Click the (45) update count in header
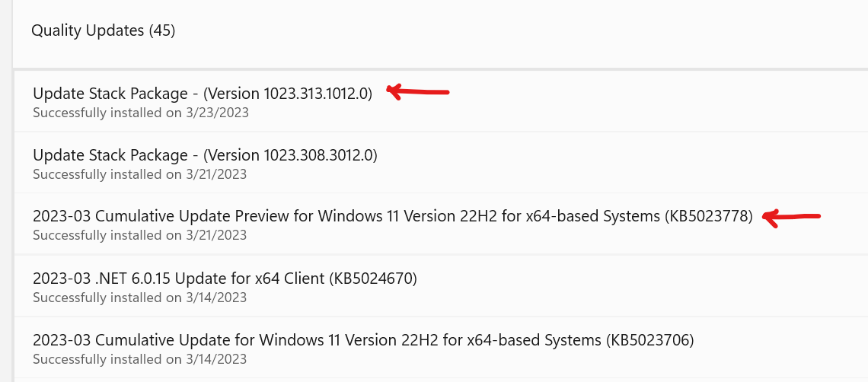The image size is (868, 382). pyautogui.click(x=162, y=30)
